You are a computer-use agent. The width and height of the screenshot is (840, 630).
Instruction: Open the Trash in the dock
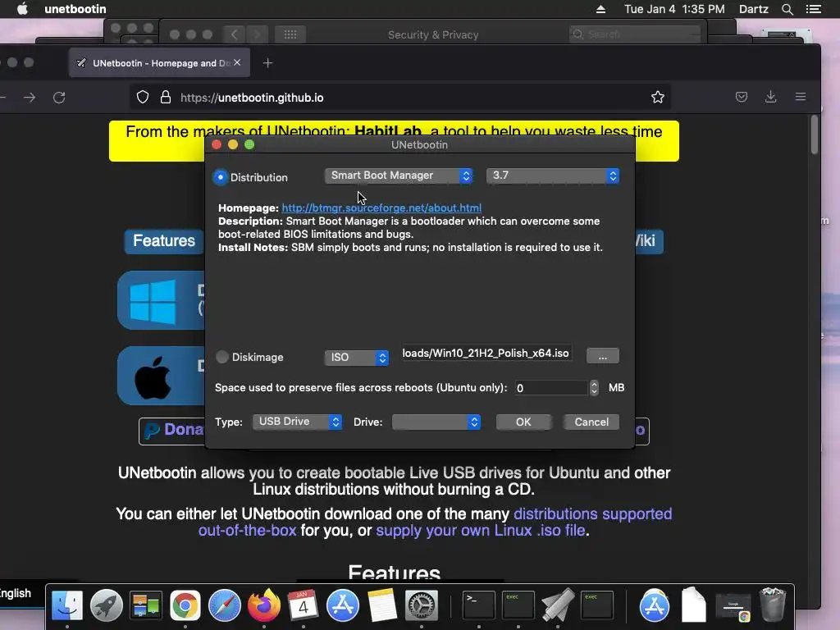pos(773,605)
